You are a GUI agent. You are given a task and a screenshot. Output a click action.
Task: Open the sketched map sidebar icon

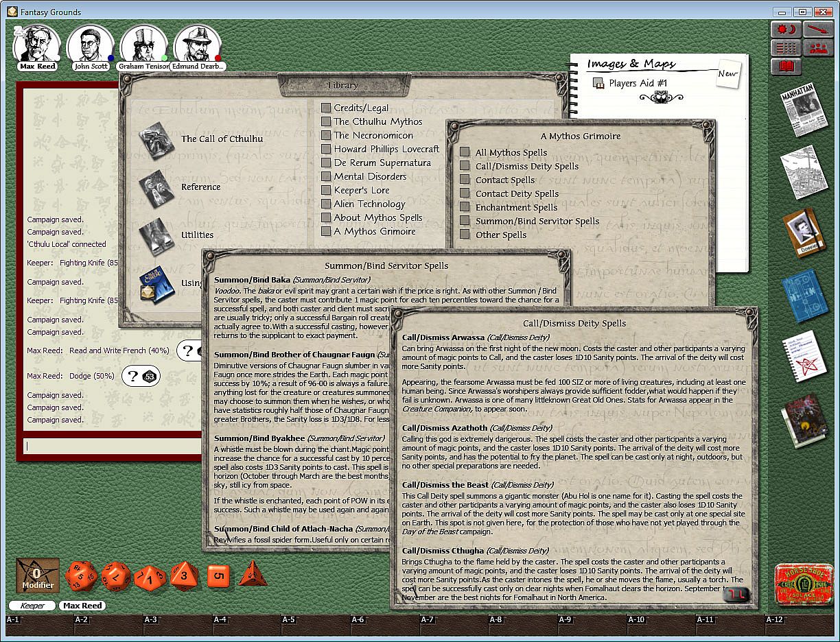(x=804, y=171)
